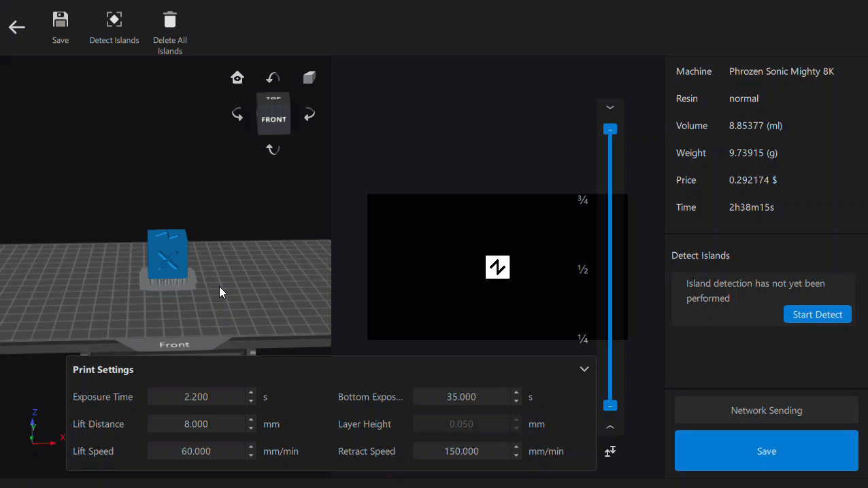This screenshot has height=488, width=868.
Task: Click the Detect Islands toolbar icon
Action: (x=114, y=20)
